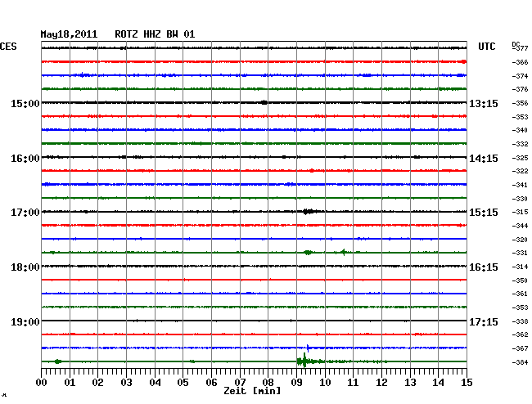Select the 15:00 local time label
Viewport: 532px width, 404px height.
(x=25, y=104)
